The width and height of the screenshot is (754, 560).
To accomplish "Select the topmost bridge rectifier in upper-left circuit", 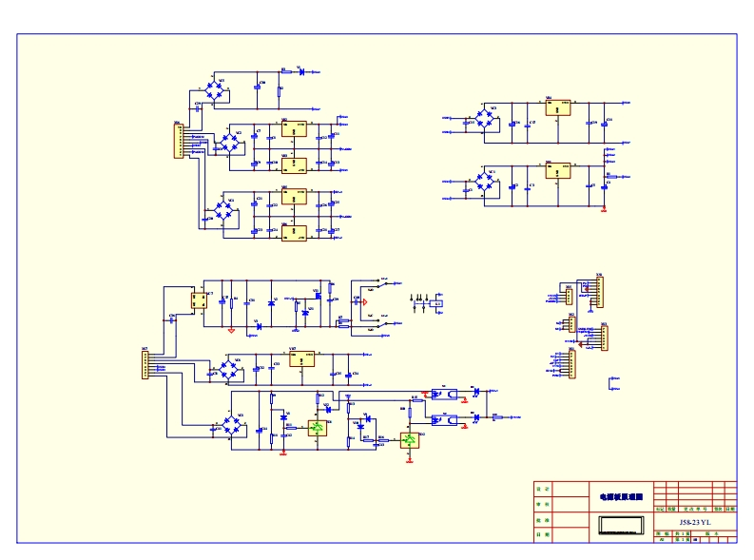I will click(x=218, y=91).
